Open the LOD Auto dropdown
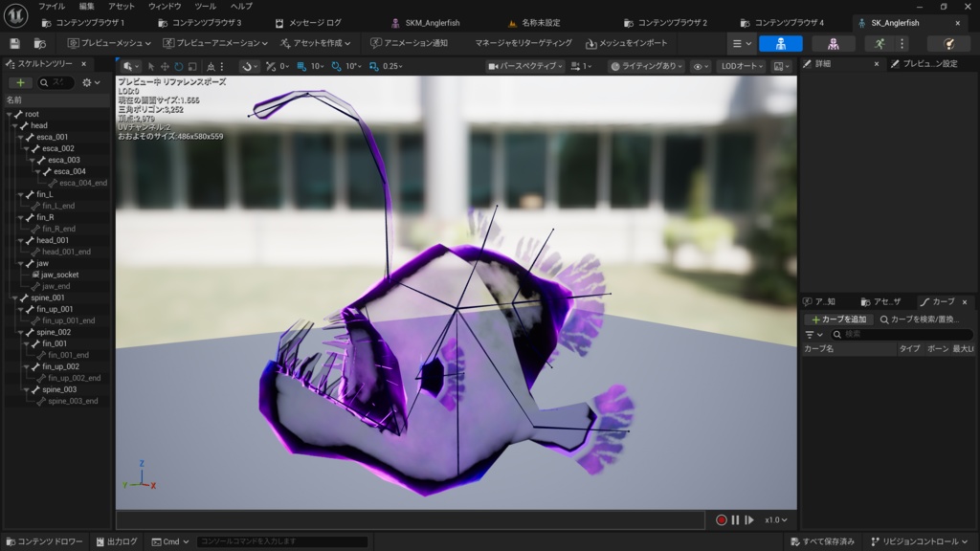Image resolution: width=980 pixels, height=551 pixels. pyautogui.click(x=742, y=66)
